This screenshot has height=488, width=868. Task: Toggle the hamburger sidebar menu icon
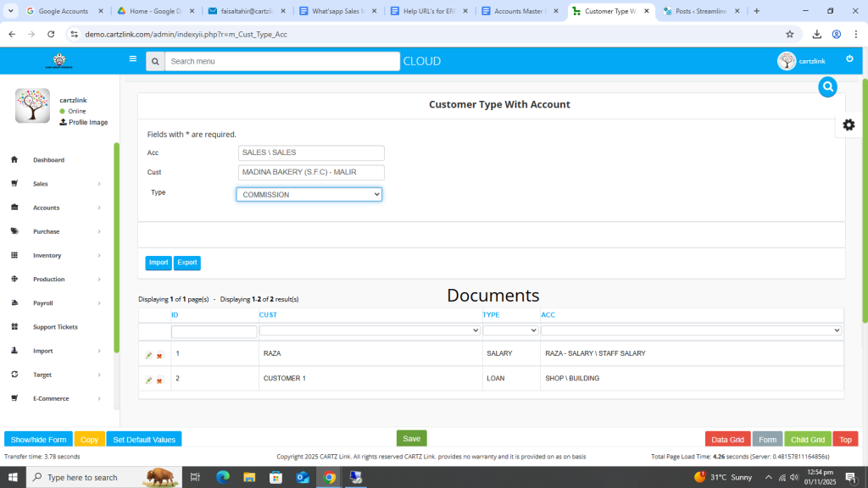coord(132,59)
